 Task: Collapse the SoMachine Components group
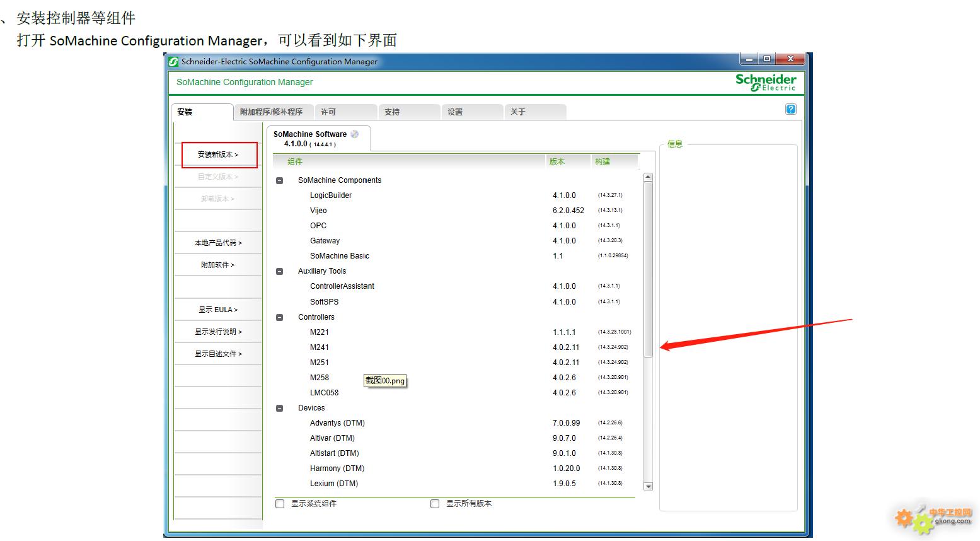(280, 180)
